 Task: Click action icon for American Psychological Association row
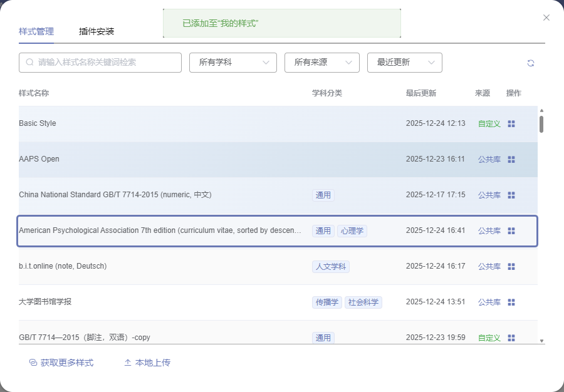[x=511, y=231]
